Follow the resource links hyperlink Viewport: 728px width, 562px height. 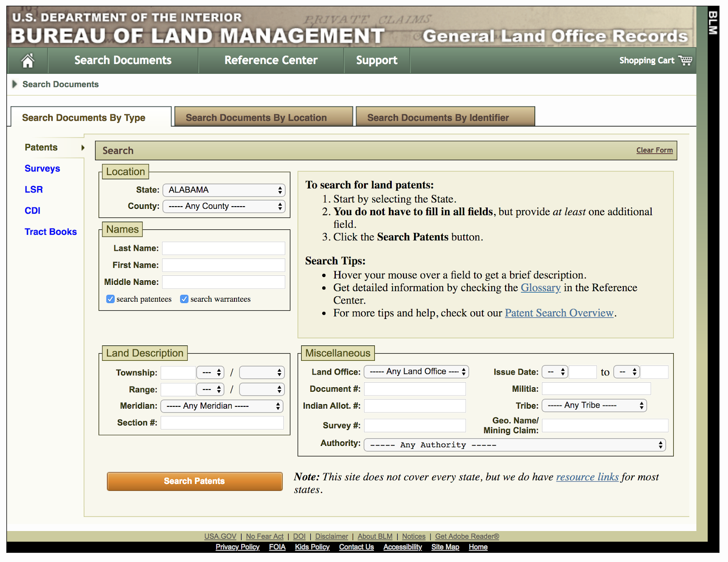point(587,477)
